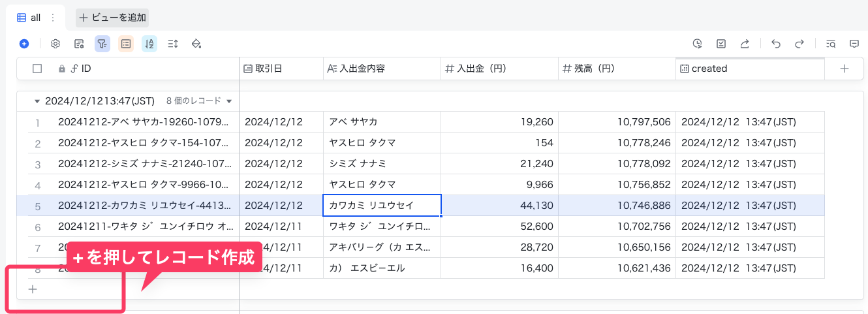This screenshot has height=314, width=868.
Task: Open the row height icon
Action: click(173, 44)
